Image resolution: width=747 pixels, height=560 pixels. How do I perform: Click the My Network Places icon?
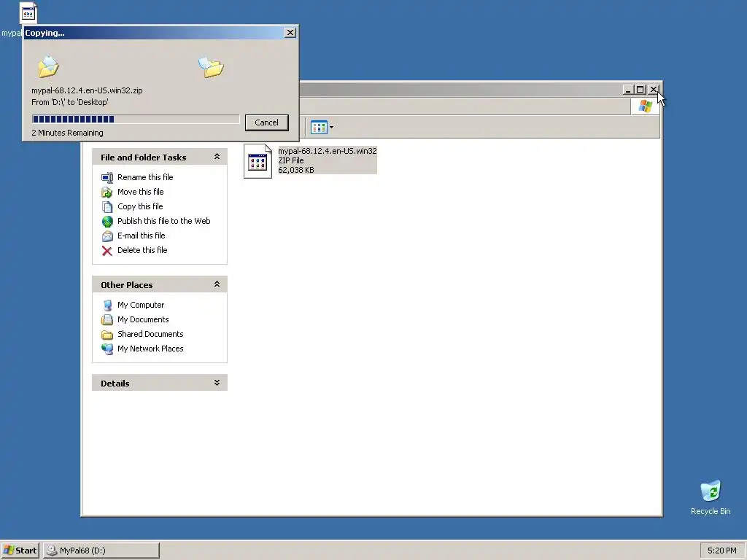click(107, 349)
